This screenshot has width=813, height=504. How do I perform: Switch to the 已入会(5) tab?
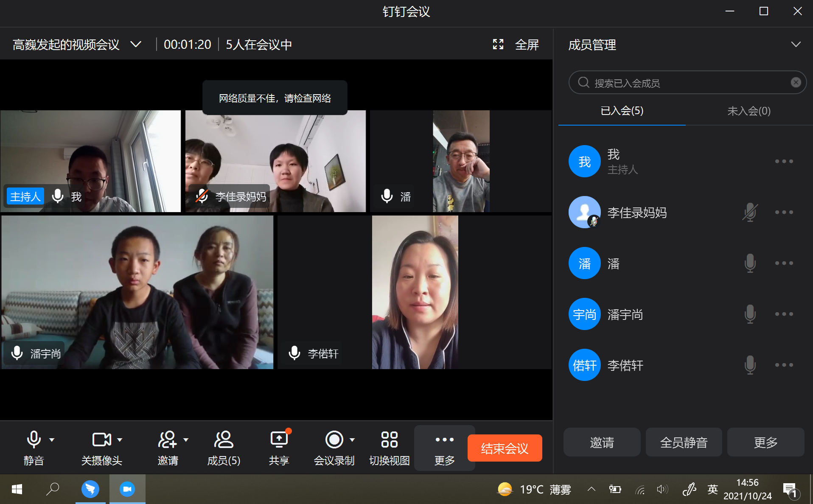tap(622, 111)
